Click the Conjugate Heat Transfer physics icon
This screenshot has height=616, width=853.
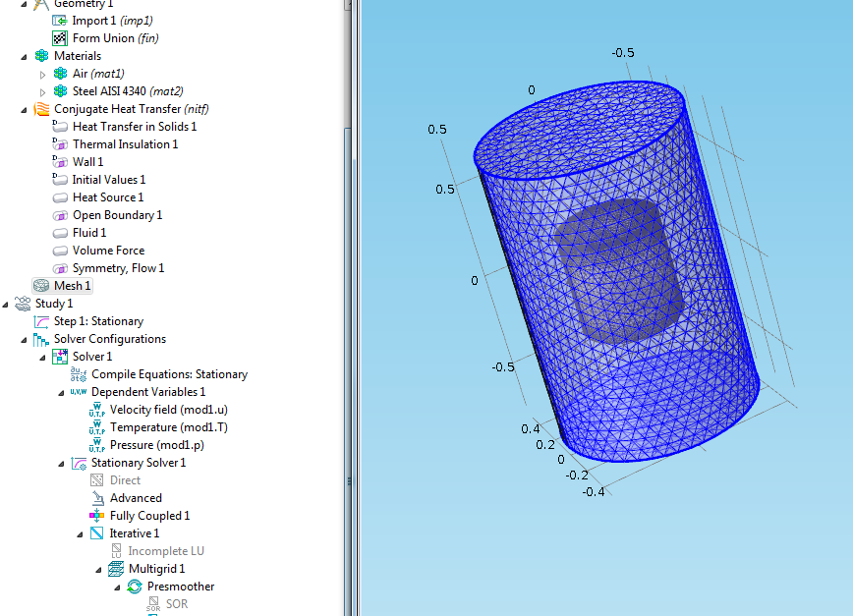41,109
